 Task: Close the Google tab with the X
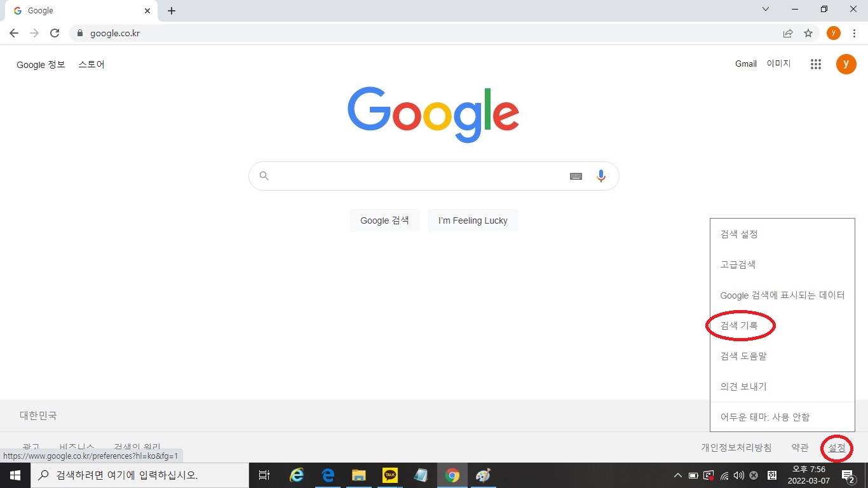point(147,11)
